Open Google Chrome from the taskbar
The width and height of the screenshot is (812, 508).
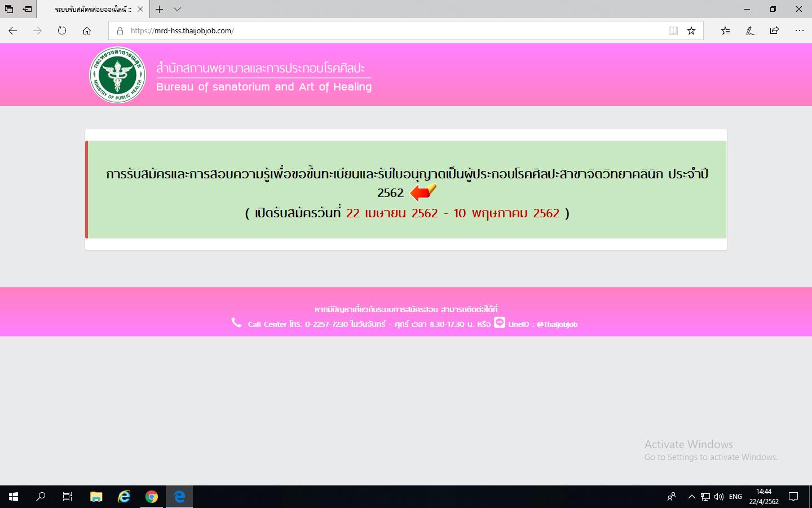pyautogui.click(x=151, y=497)
